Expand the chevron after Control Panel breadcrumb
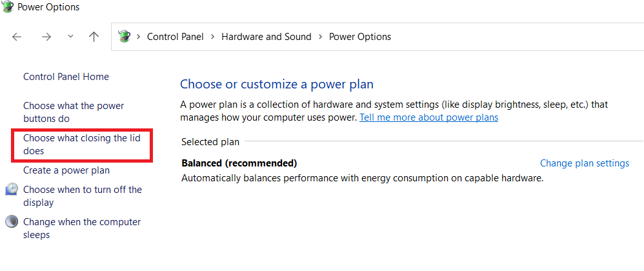The height and width of the screenshot is (271, 644). pyautogui.click(x=212, y=37)
